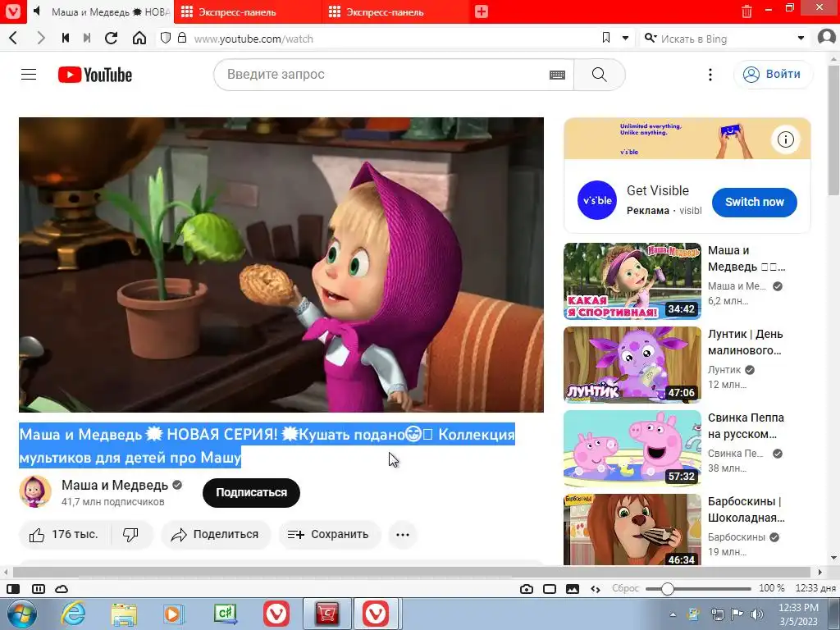Open the closed tabs trash icon

point(746,11)
